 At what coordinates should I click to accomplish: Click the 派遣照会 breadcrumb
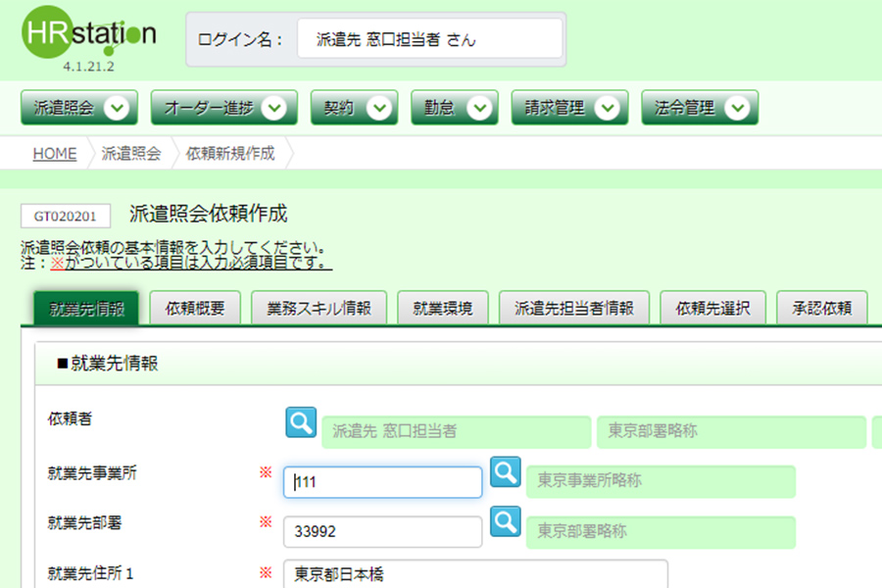point(131,153)
